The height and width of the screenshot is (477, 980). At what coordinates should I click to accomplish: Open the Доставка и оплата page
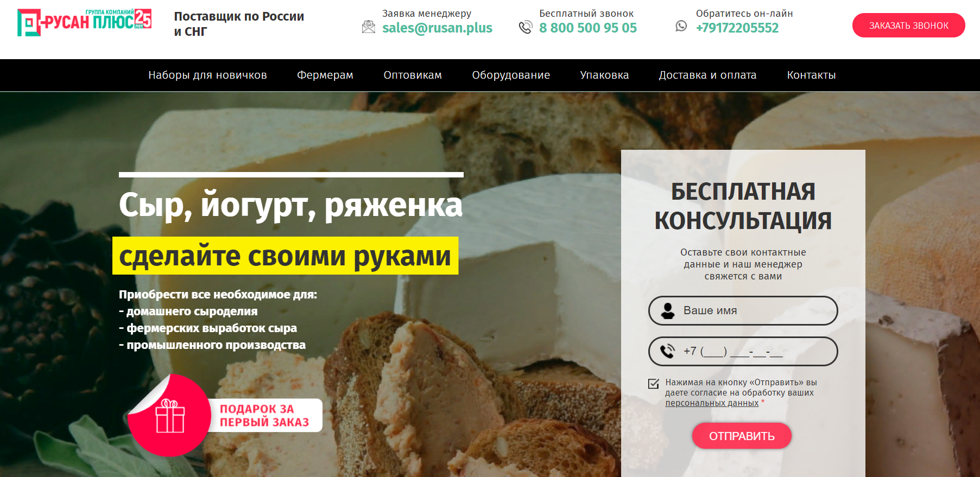pos(707,75)
